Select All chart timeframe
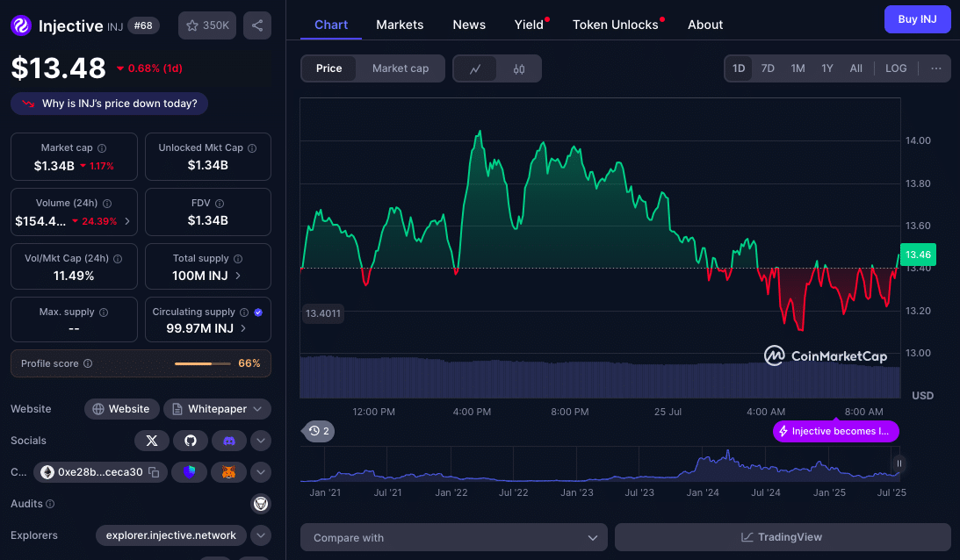Image resolution: width=960 pixels, height=560 pixels. click(855, 68)
